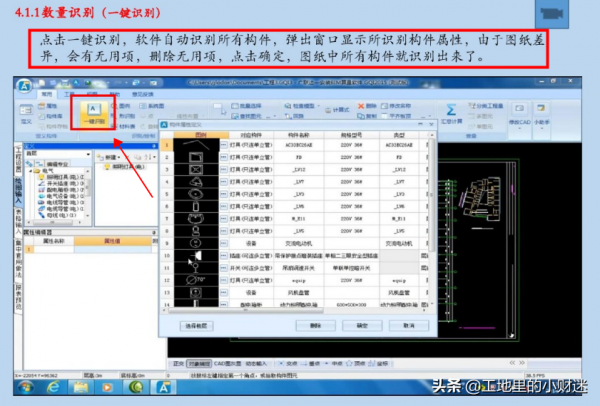Click the ellipsis button in row 12
Viewport: 600px width, 406px height.
point(224,280)
